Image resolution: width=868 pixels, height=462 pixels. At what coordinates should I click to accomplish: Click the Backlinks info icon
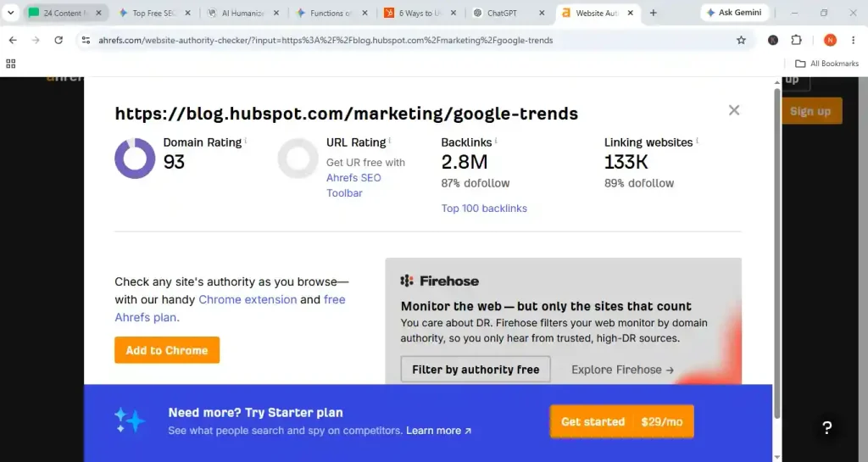496,141
